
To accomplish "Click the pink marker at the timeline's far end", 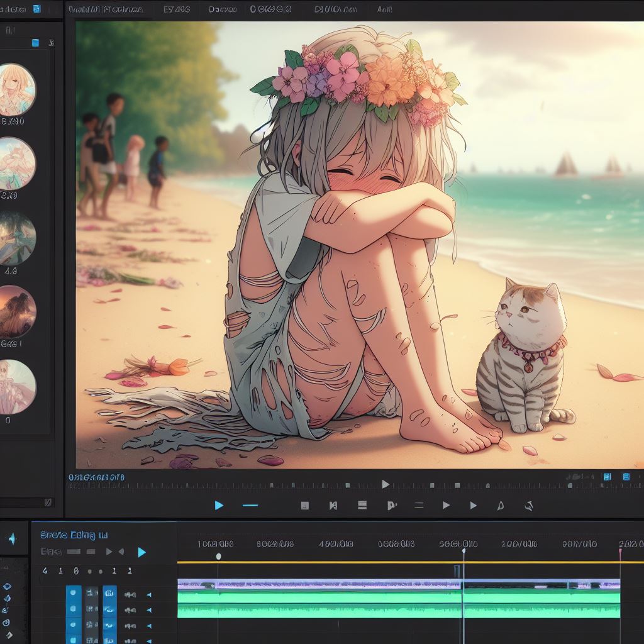I will tap(620, 550).
